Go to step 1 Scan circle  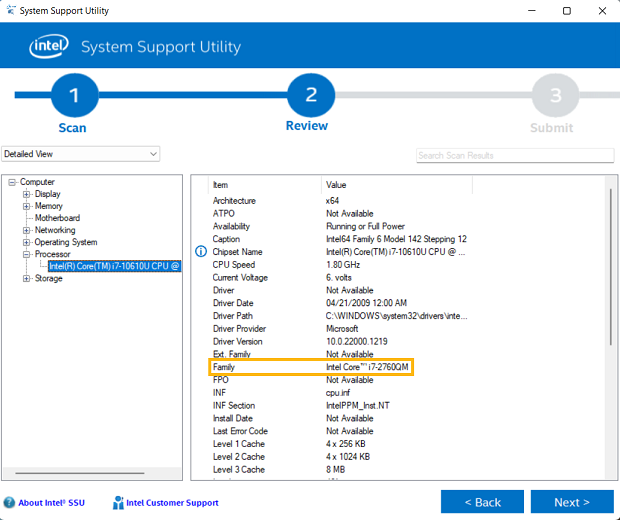74,95
